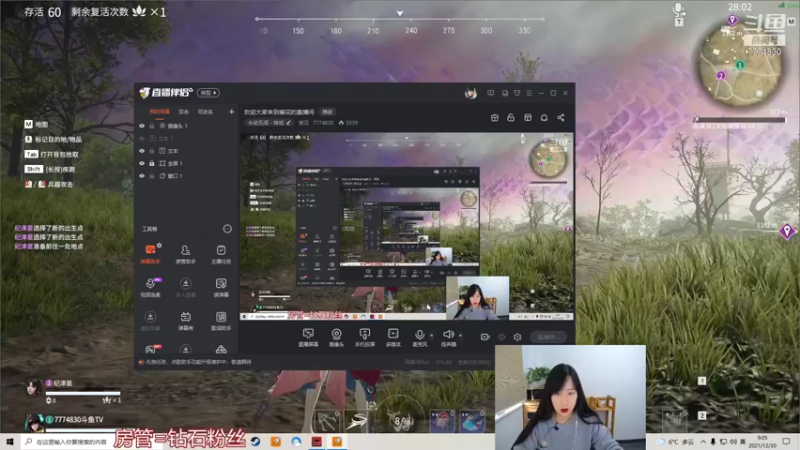
Task: Open the 读弹幕 tool
Action: 221,287
